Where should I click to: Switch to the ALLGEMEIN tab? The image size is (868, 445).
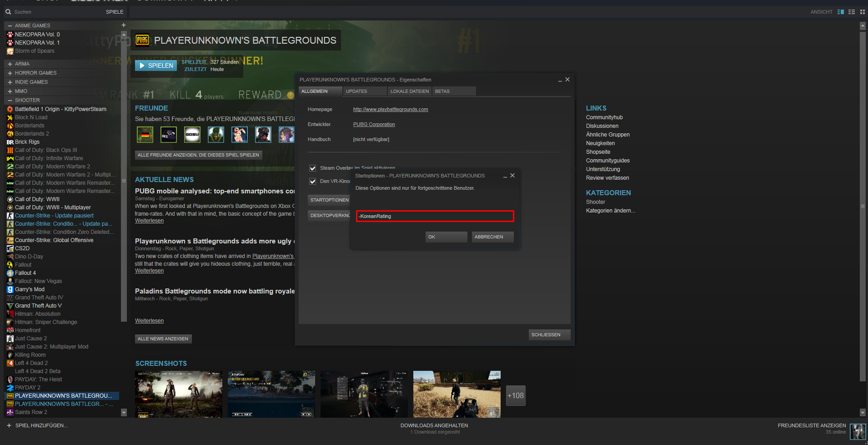320,91
